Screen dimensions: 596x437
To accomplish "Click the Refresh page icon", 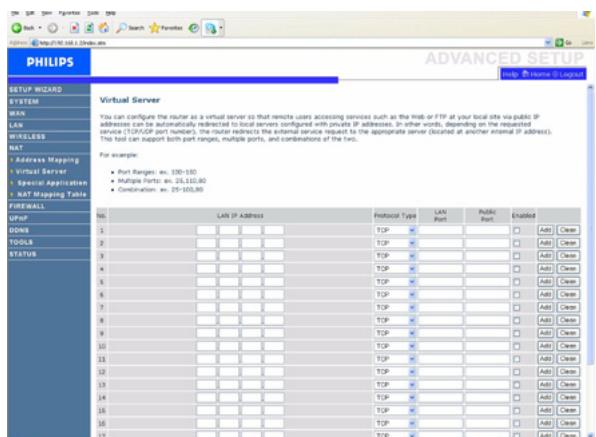I will click(89, 28).
